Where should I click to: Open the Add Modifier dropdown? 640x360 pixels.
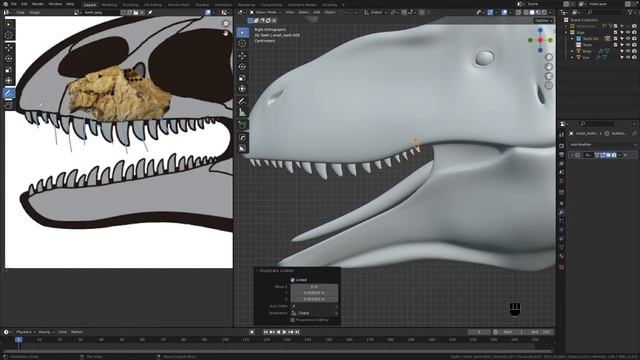click(x=602, y=144)
